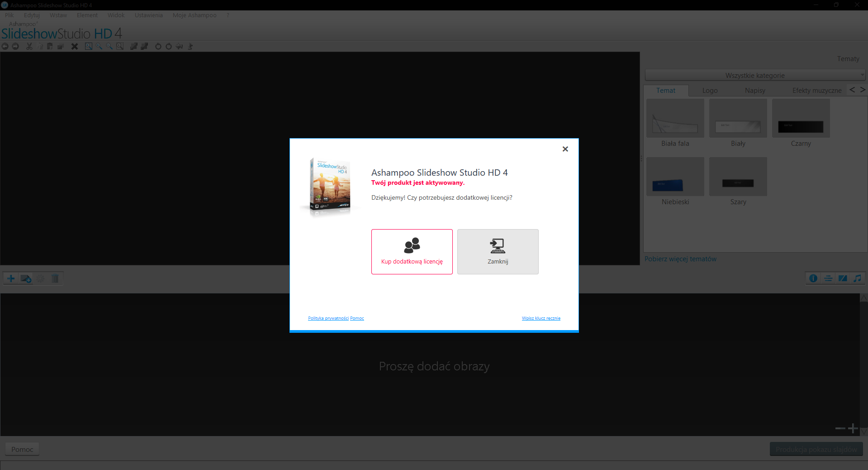The height and width of the screenshot is (470, 868).
Task: Open the Widok menu
Action: pos(116,15)
